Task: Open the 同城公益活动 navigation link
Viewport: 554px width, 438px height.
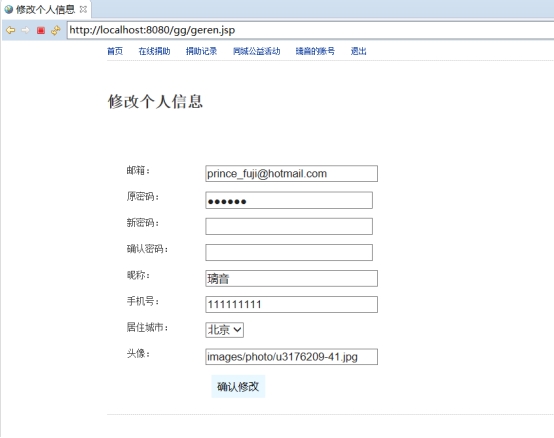Action: coord(257,51)
